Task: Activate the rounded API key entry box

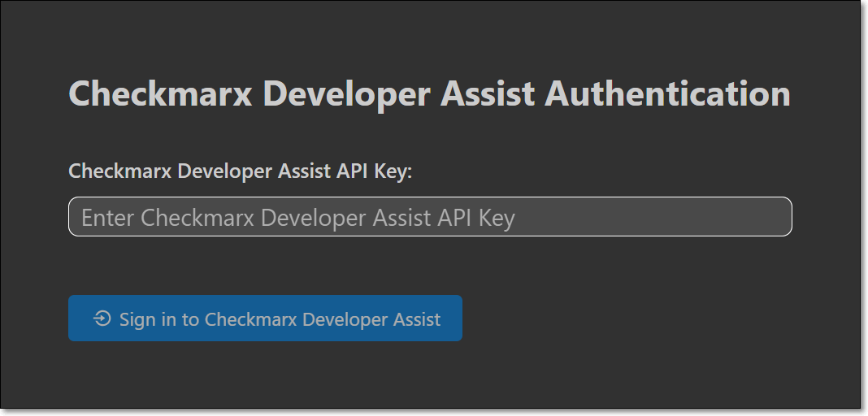Action: [x=429, y=217]
